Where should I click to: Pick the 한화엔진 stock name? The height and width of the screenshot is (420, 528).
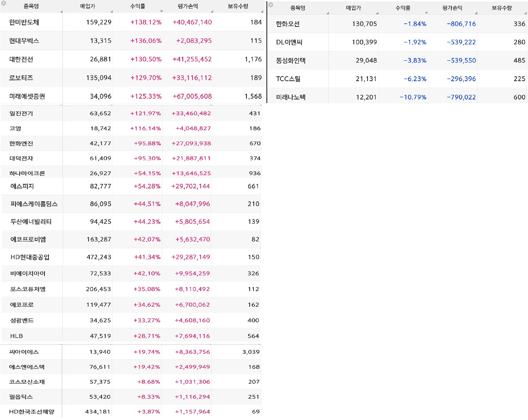click(21, 144)
